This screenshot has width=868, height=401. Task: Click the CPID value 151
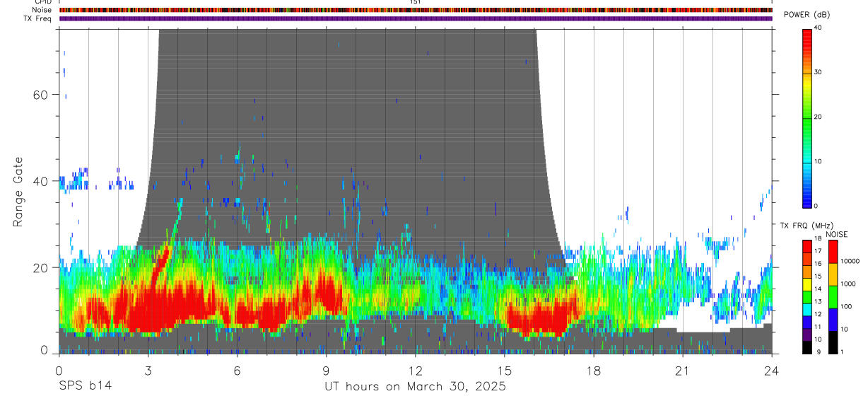pyautogui.click(x=416, y=2)
